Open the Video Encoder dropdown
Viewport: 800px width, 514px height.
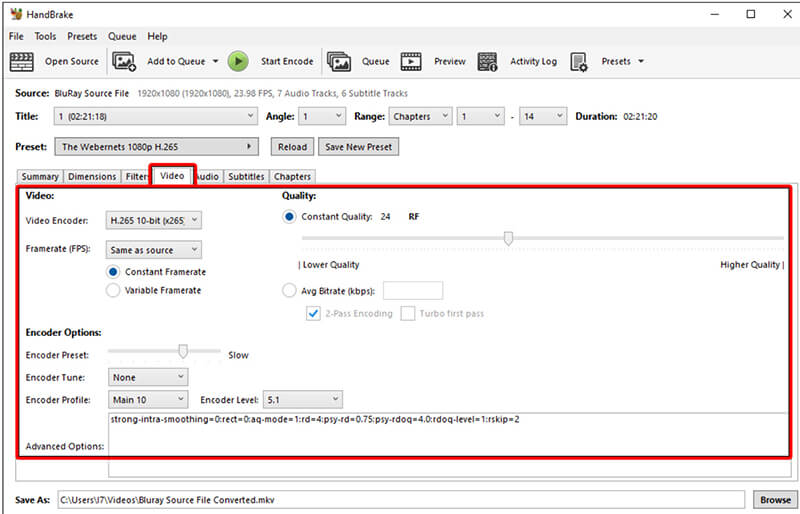[x=154, y=221]
